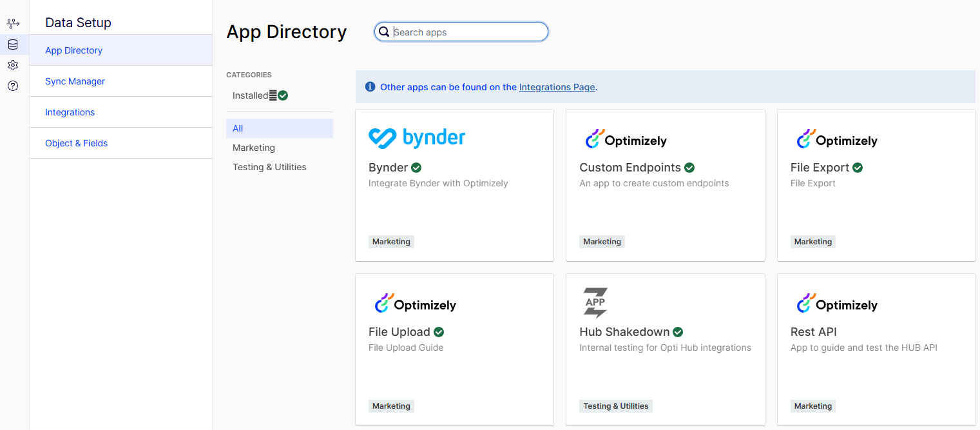Screen dimensions: 980x430
Task: Click the green check beside File Upload
Action: [439, 332]
